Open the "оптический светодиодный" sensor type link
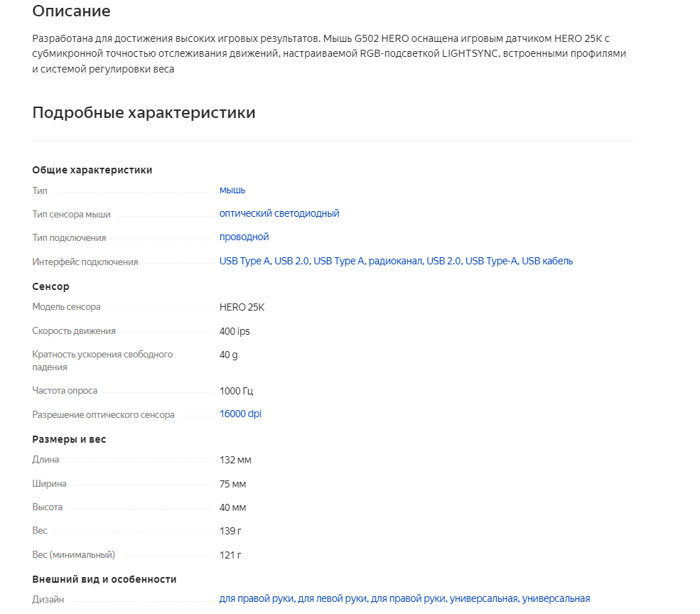The image size is (700, 614). (279, 213)
